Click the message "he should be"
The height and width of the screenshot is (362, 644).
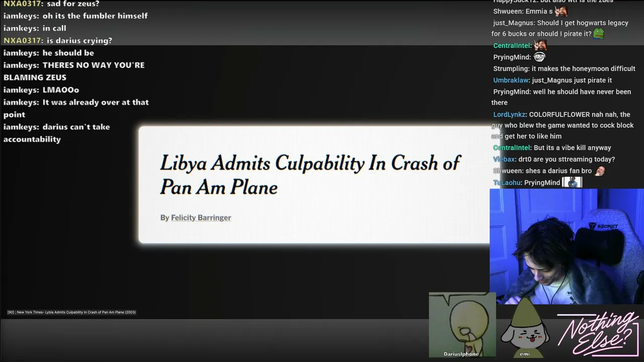pos(68,53)
